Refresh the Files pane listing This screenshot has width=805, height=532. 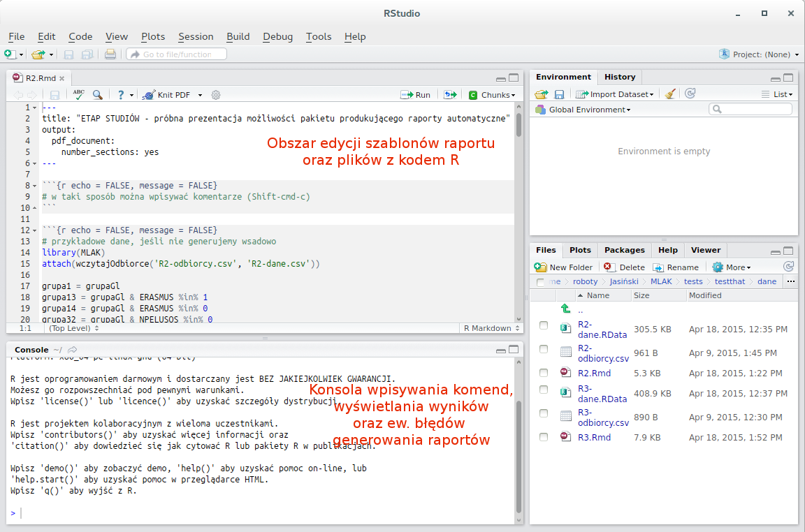tap(788, 266)
